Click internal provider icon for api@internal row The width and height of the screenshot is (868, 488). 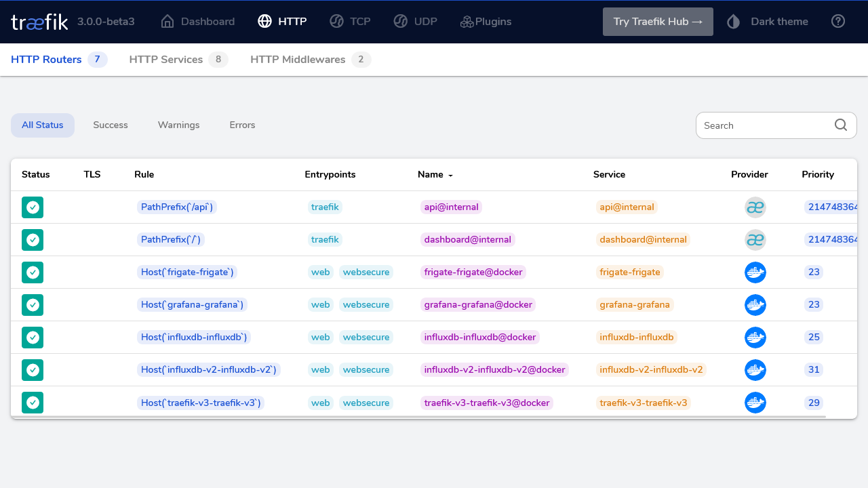(755, 207)
